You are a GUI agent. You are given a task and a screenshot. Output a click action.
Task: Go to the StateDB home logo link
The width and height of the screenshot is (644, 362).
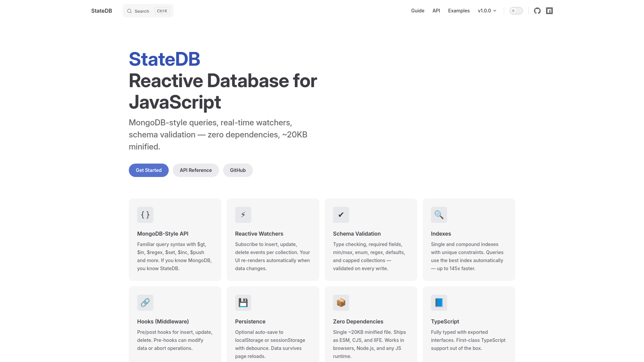tap(102, 11)
